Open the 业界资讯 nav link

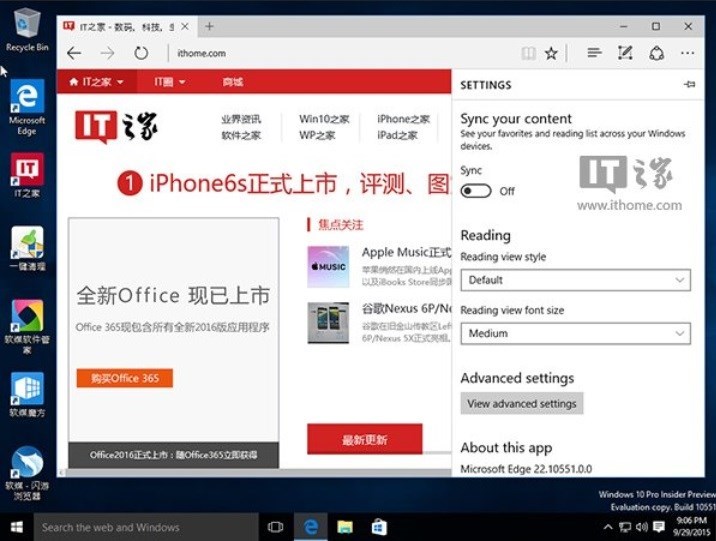[x=241, y=119]
